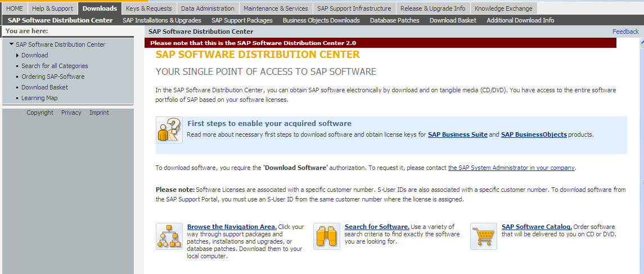The image size is (644, 274).
Task: Select the Downloads tab
Action: click(100, 8)
